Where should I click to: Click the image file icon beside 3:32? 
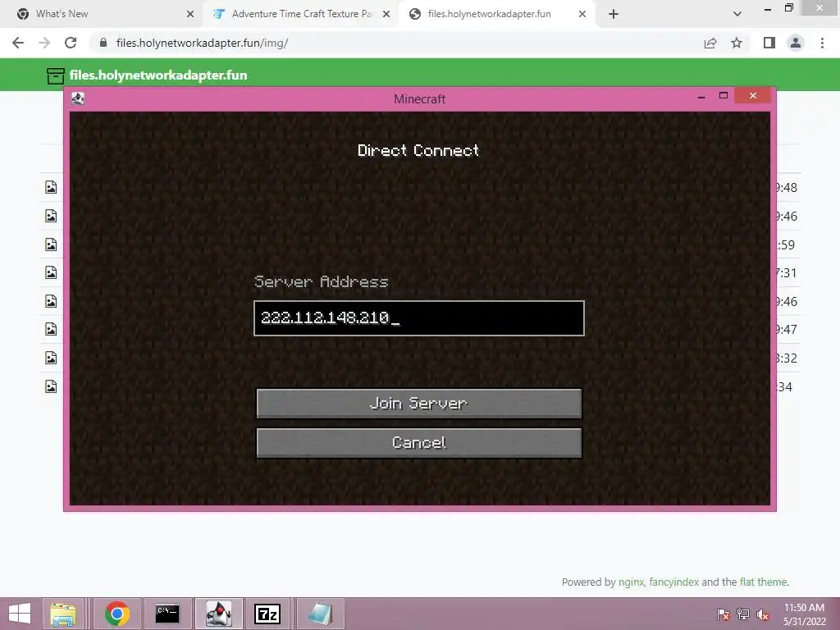[51, 358]
